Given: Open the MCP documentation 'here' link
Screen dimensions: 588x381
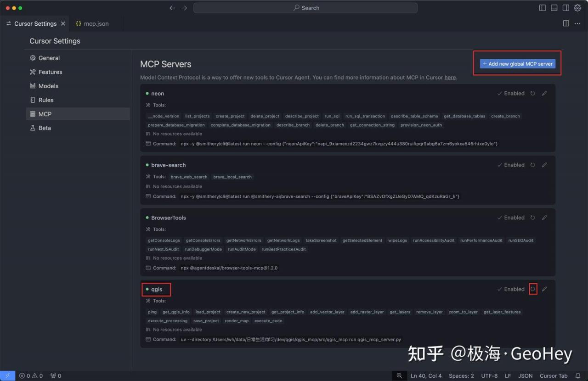Looking at the screenshot, I should pos(450,78).
